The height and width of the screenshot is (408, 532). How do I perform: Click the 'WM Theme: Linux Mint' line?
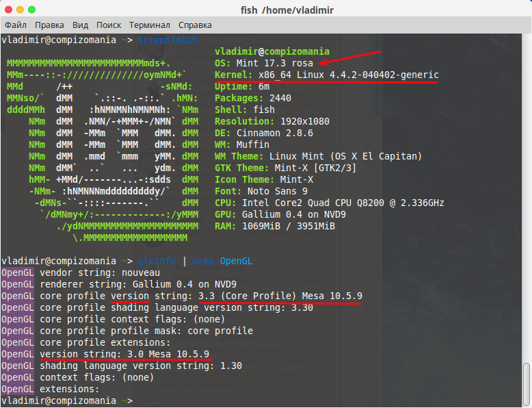(318, 156)
